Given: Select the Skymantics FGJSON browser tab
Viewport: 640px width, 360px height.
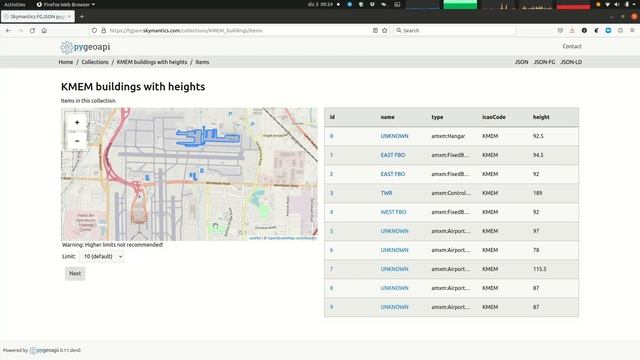Looking at the screenshot, I should click(38, 17).
